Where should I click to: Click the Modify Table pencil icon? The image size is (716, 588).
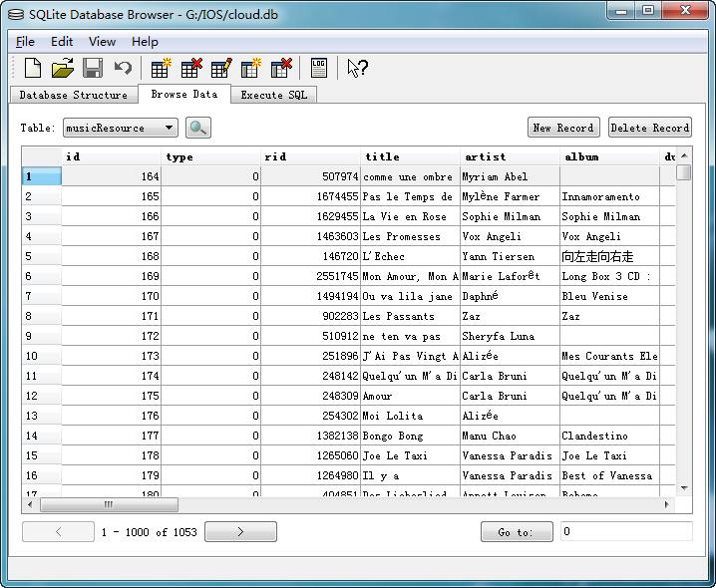[220, 68]
